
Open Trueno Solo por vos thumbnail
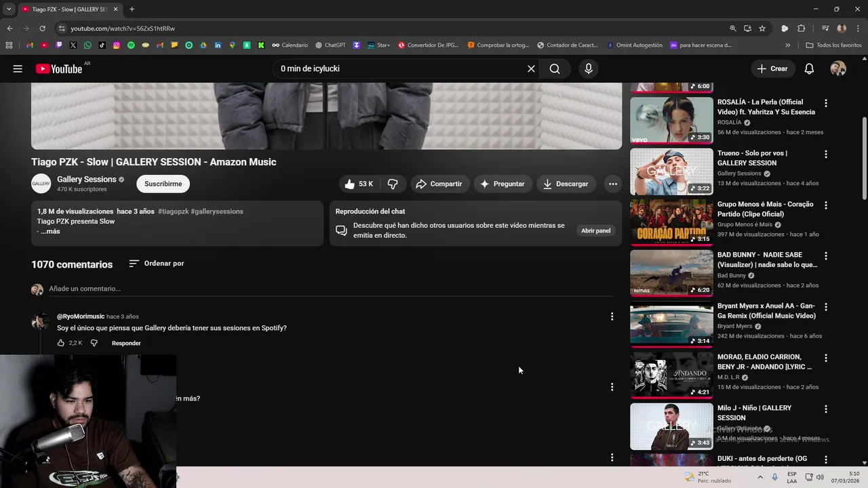tap(671, 171)
